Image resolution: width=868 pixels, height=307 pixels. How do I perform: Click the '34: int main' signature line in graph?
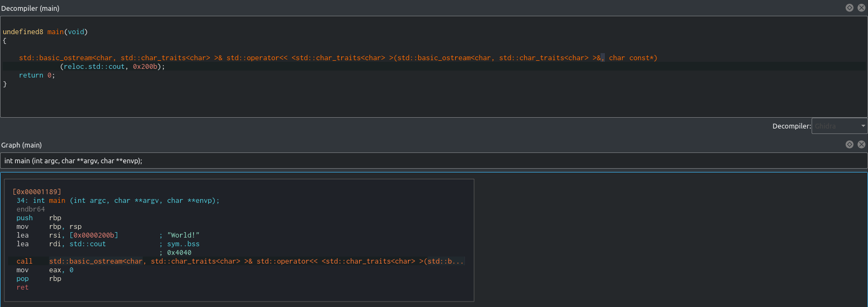[118, 201]
